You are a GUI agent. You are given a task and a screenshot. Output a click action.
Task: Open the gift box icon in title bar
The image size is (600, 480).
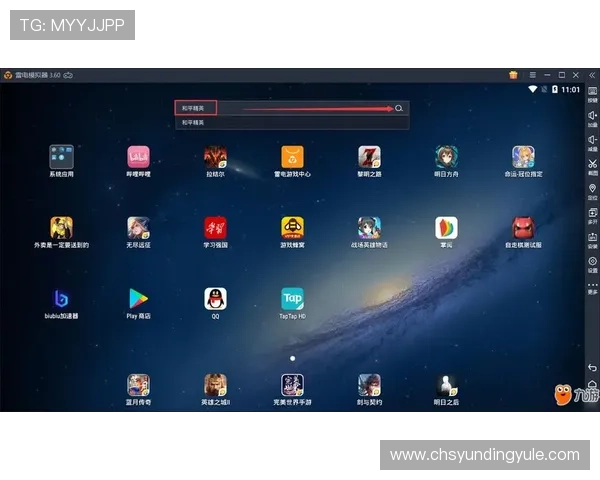click(x=513, y=75)
